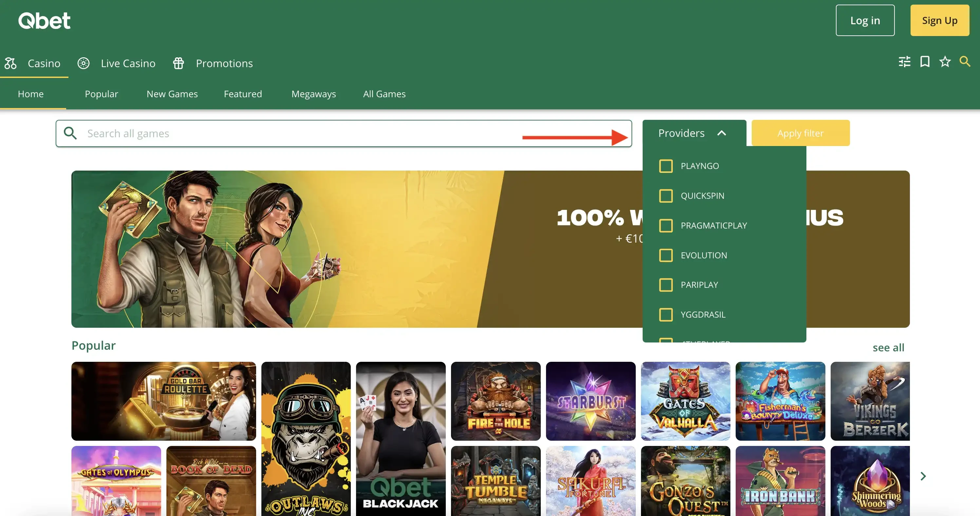
Task: Open Qbet Blackjack live game
Action: [x=401, y=439]
